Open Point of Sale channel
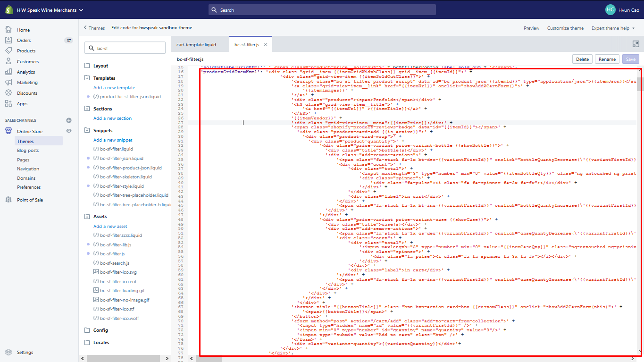Viewport: 644px width, 362px height. click(x=30, y=200)
